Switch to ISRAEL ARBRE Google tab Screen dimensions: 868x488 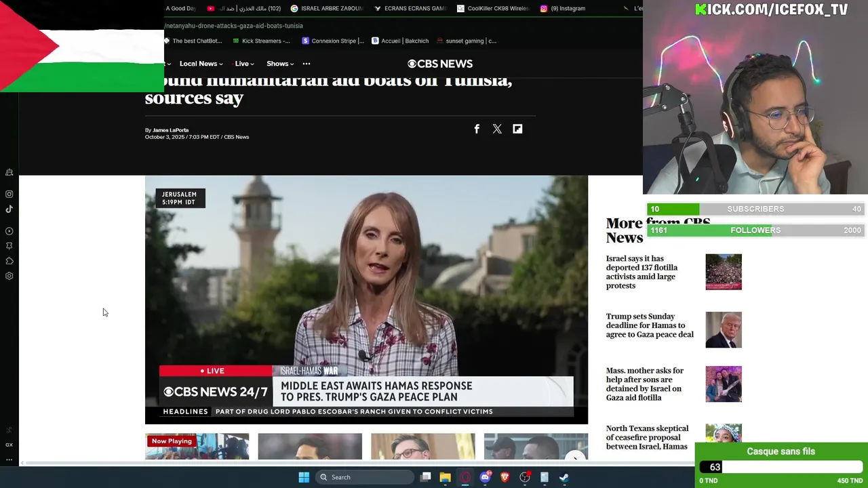coord(327,8)
